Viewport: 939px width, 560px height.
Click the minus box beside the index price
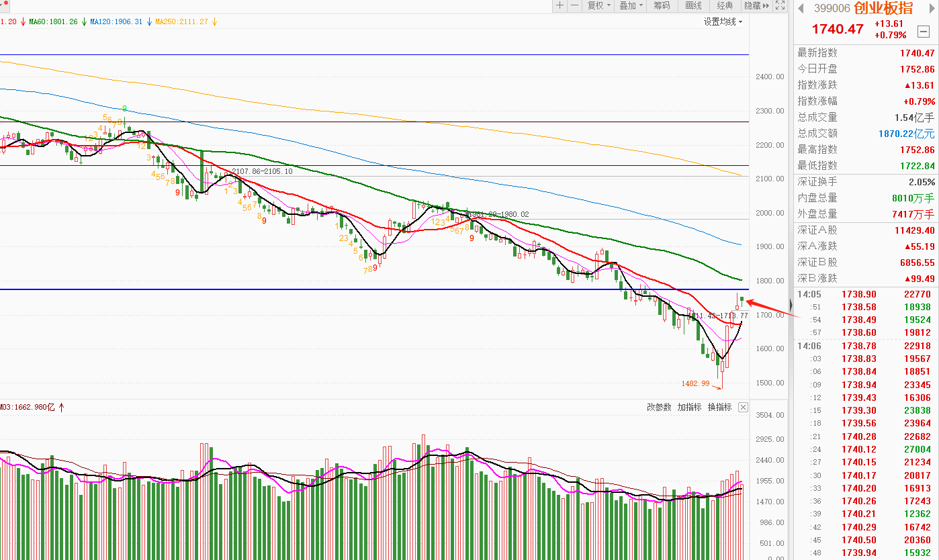click(923, 30)
